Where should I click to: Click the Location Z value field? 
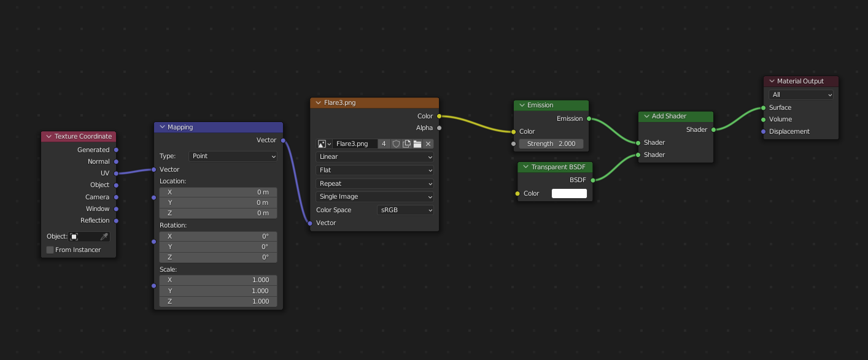coord(218,213)
